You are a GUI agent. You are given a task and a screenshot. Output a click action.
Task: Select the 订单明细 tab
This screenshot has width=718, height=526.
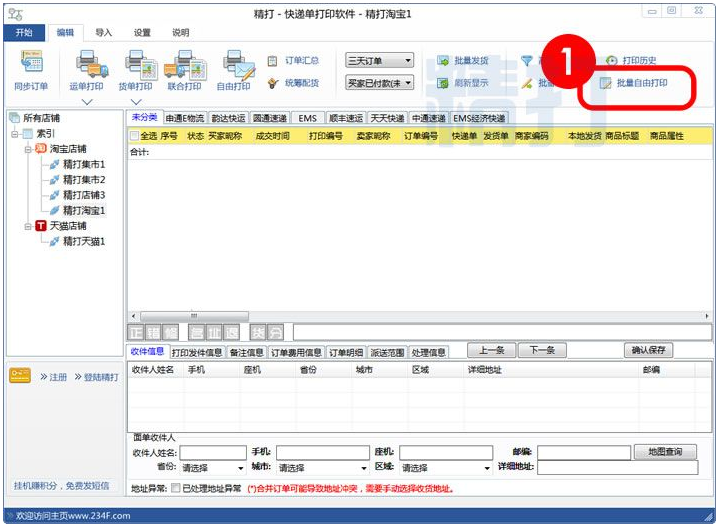click(x=346, y=352)
